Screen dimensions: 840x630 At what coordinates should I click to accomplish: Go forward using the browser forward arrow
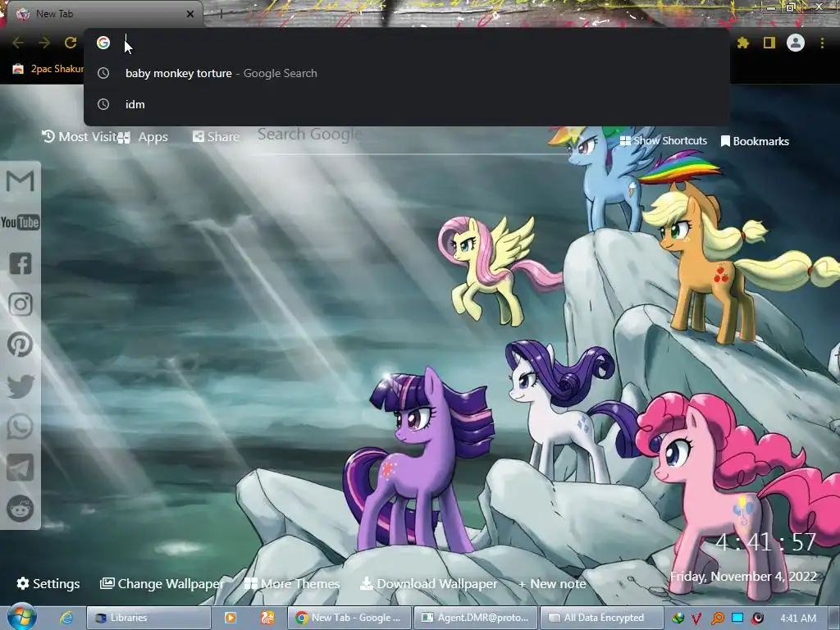[x=44, y=43]
